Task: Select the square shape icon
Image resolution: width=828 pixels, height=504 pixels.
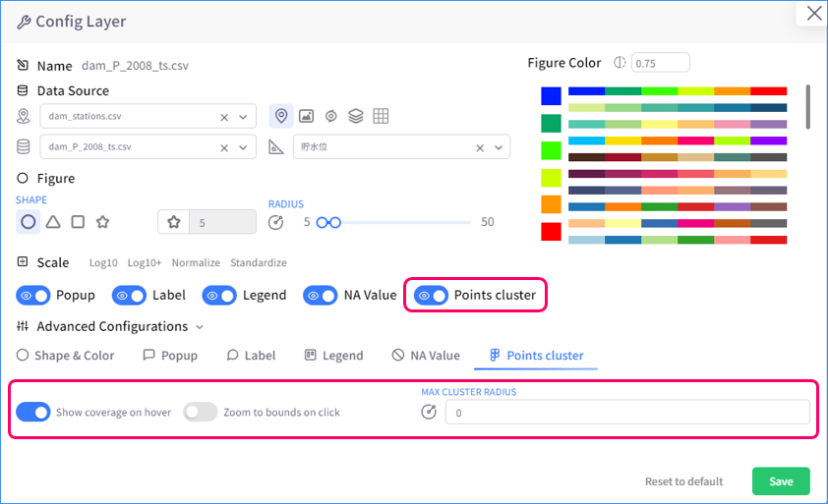Action: (78, 222)
